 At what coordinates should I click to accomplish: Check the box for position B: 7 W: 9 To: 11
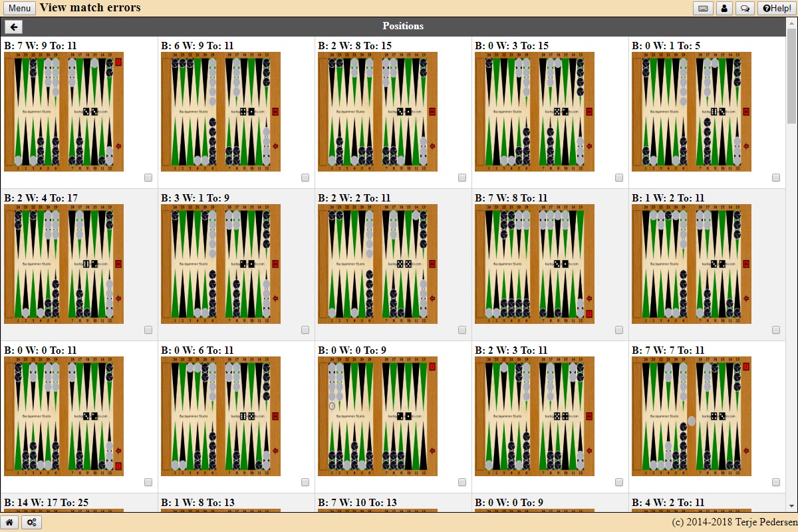tap(148, 178)
